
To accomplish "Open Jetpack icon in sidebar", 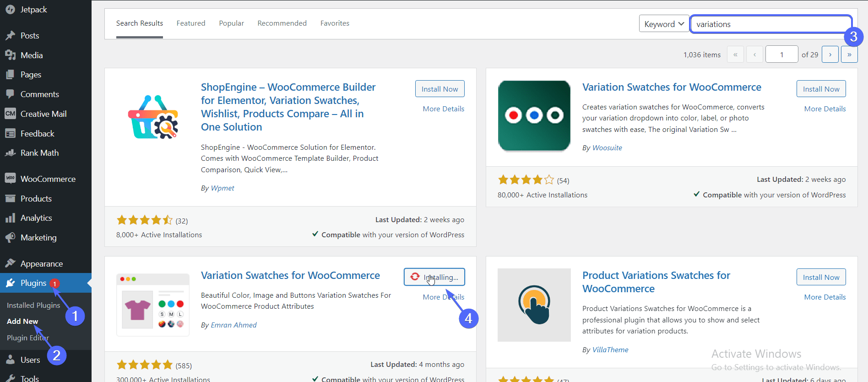I will tap(10, 9).
